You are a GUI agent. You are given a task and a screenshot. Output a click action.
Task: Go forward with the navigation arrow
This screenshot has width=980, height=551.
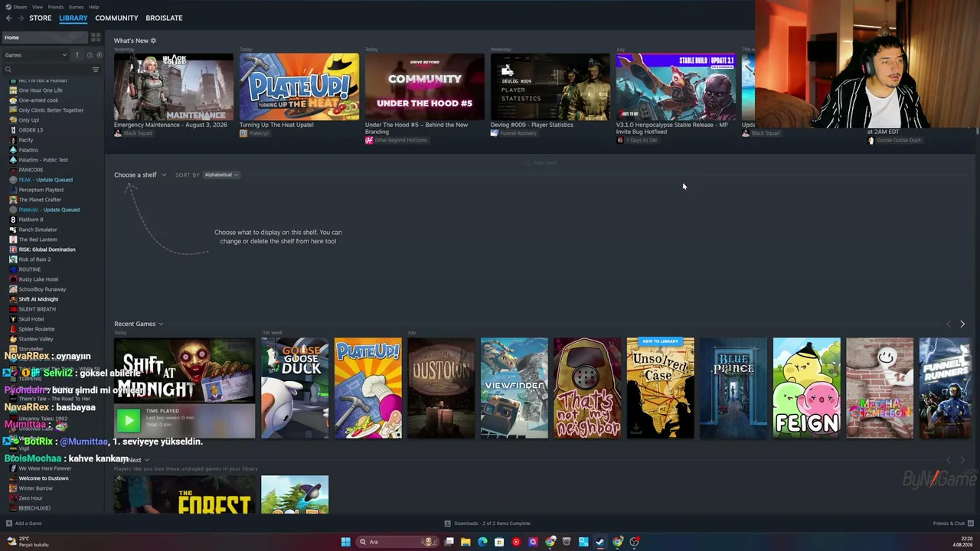[x=20, y=18]
